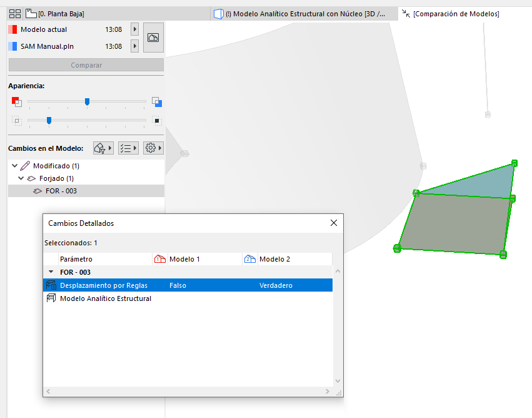Click the solid elements icon beside slider
This screenshot has height=418, width=532.
pyautogui.click(x=157, y=121)
